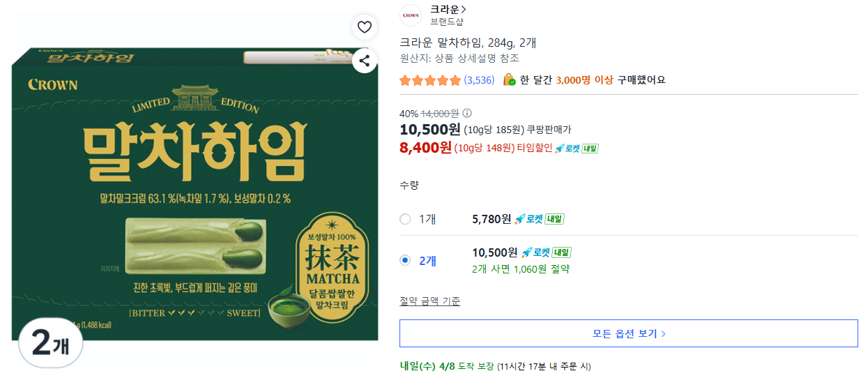Click the 브랜드샵 label under brand name

click(x=446, y=22)
